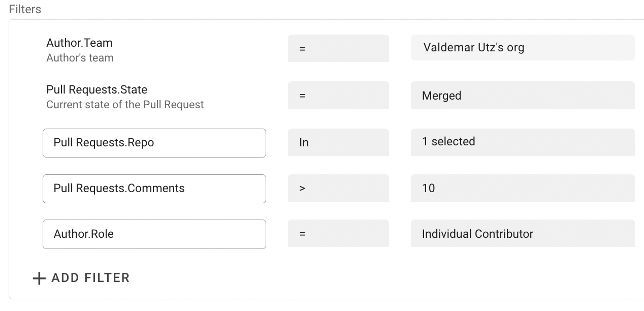
Task: Edit the Valdemar Utz's org team value
Action: pos(522,48)
